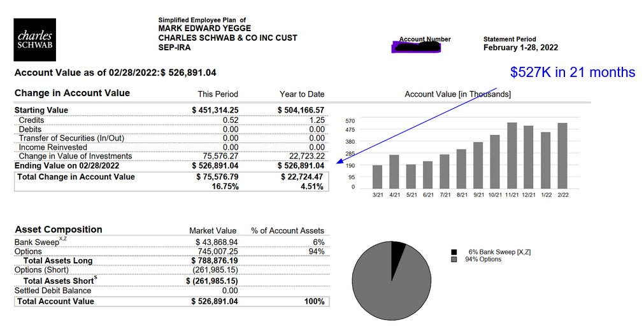Click the Asset Composition heading
The height and width of the screenshot is (329, 644).
(x=59, y=230)
